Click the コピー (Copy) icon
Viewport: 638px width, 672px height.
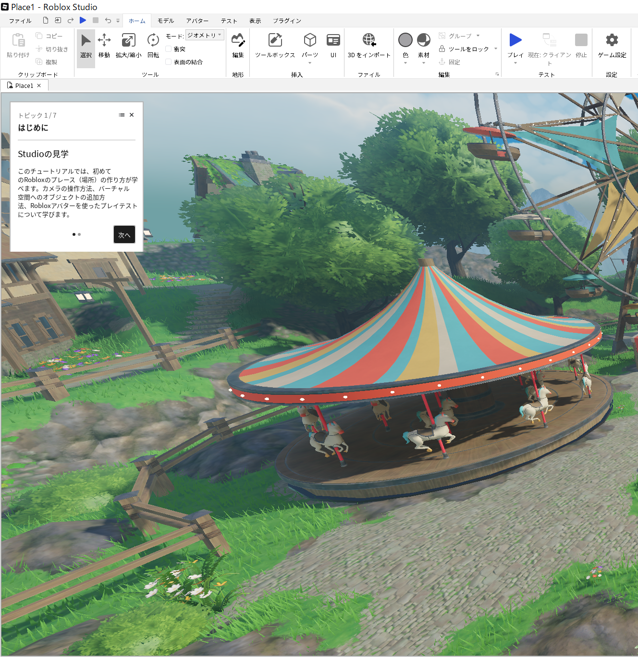tap(39, 36)
